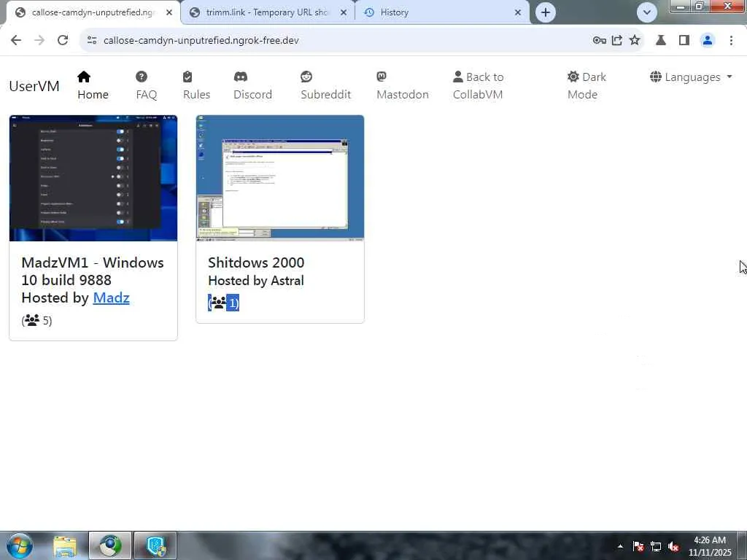Open the Discord link
Screen dimensions: 747x560
click(x=252, y=86)
